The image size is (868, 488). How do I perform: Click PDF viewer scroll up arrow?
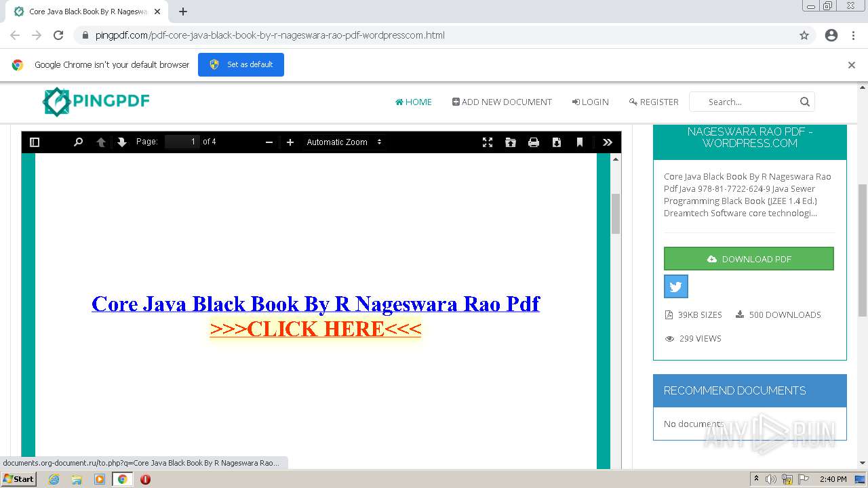point(616,159)
